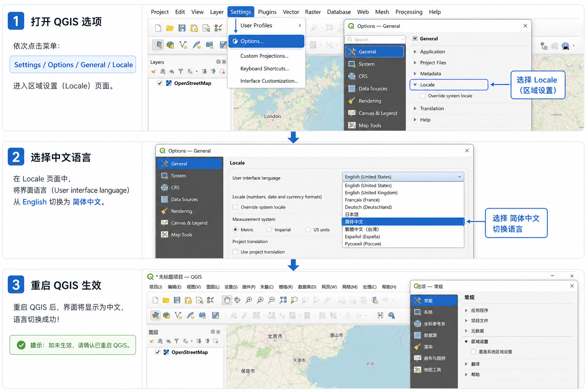Select Français (France) in language list

(x=403, y=200)
